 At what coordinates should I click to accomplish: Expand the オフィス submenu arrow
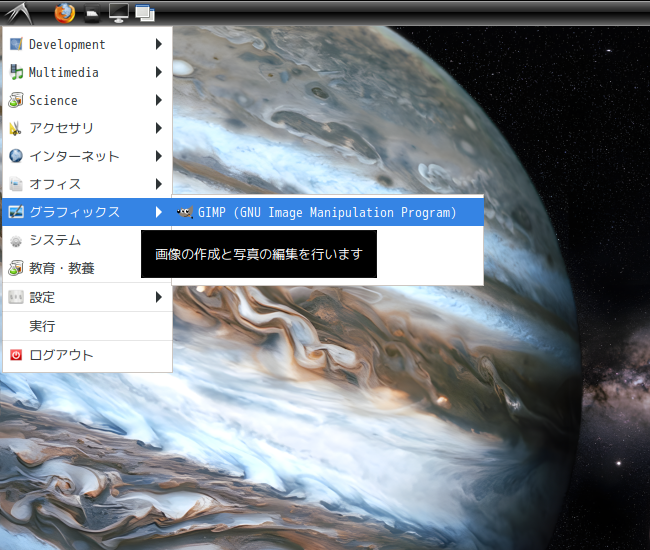(159, 184)
